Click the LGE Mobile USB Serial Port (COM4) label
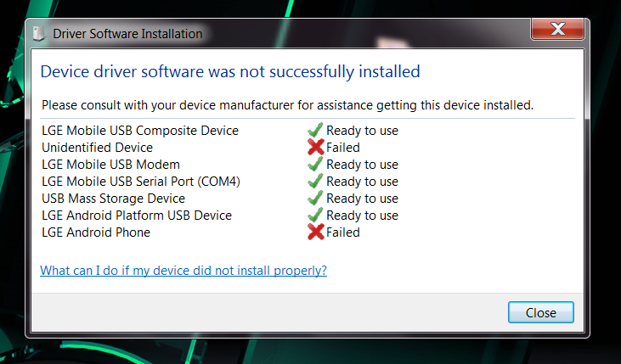 pyautogui.click(x=141, y=182)
